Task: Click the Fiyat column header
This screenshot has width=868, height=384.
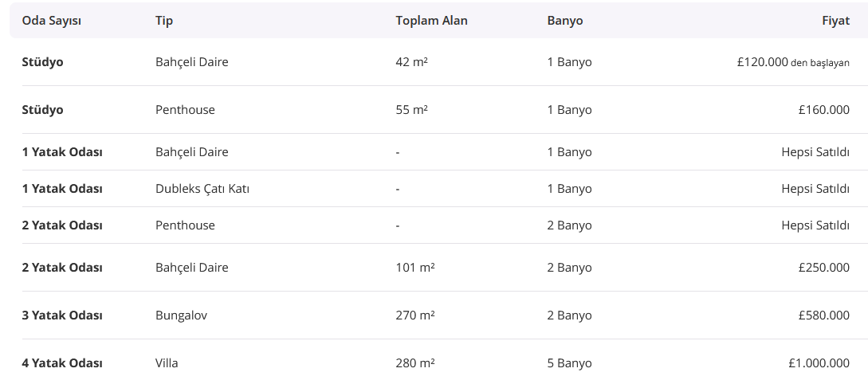Action: (x=835, y=21)
